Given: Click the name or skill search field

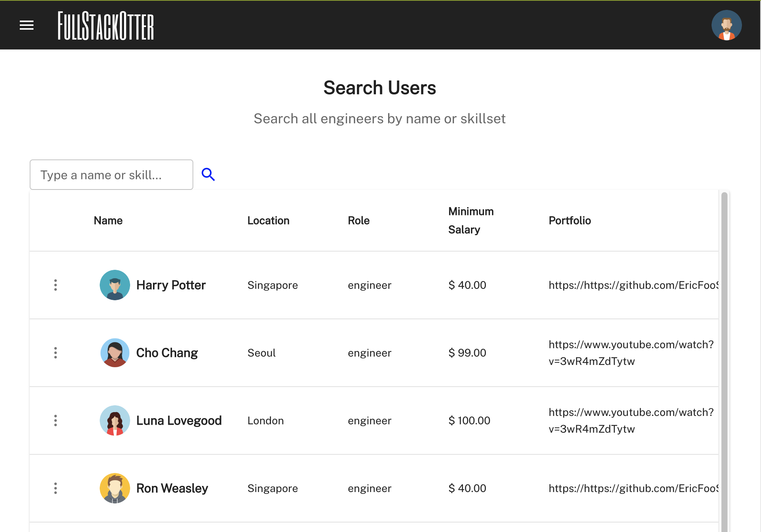Looking at the screenshot, I should (111, 175).
